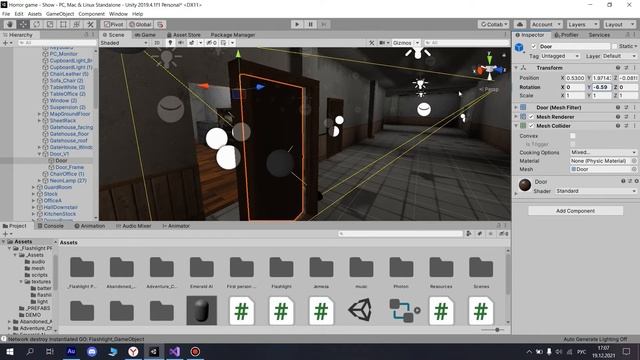This screenshot has width=640, height=360.
Task: Open the Layer Default dropdown
Action: click(x=620, y=56)
